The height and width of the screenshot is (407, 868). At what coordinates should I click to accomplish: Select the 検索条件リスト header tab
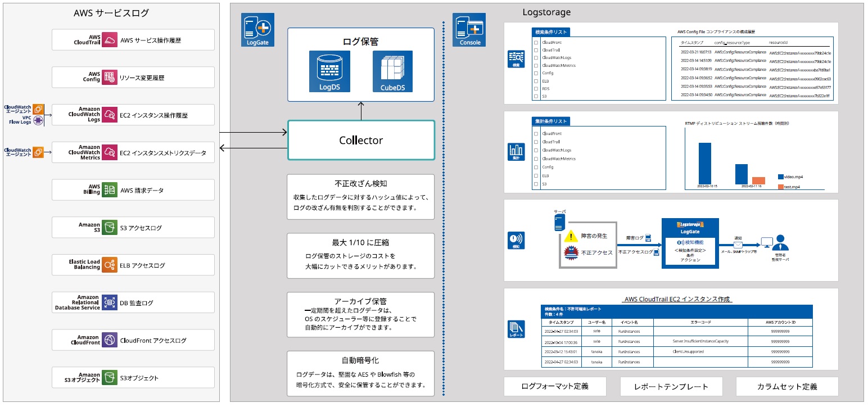point(551,33)
